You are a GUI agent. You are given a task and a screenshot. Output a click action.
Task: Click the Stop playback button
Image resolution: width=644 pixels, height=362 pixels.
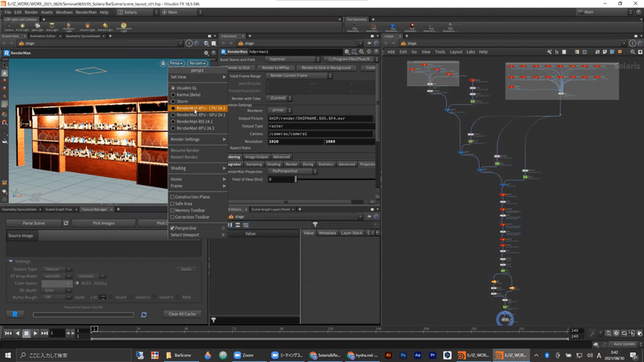(x=26, y=333)
